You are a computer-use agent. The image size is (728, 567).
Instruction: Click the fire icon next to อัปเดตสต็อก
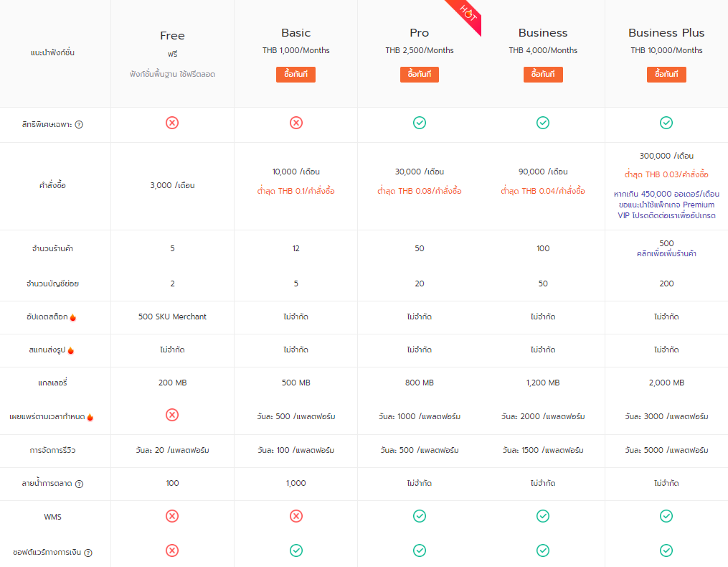pos(73,317)
